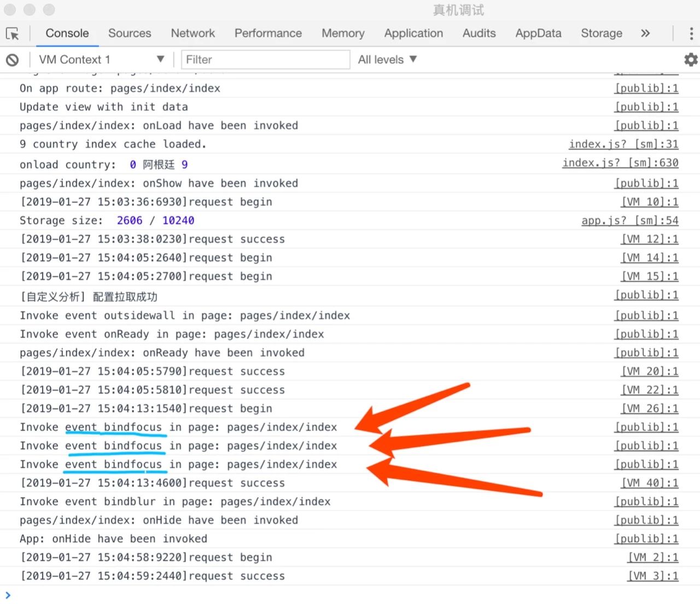Open the [VM 20]:1 source link
This screenshot has height=604, width=700.
[650, 371]
